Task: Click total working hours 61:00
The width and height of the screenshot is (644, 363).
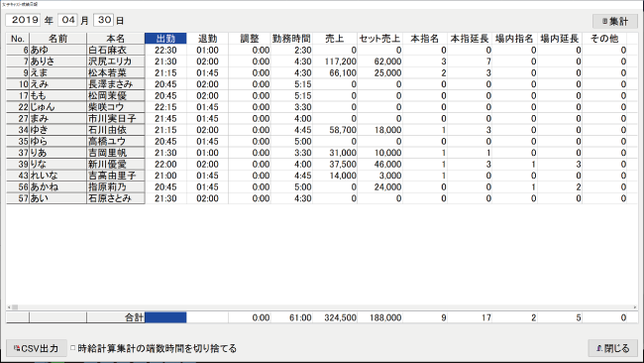Action: pyautogui.click(x=300, y=317)
